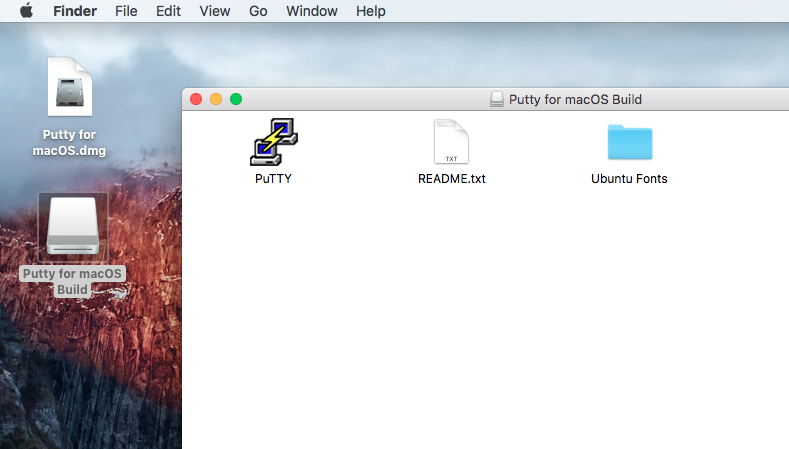Open the Edit menu
The width and height of the screenshot is (789, 449).
point(168,11)
